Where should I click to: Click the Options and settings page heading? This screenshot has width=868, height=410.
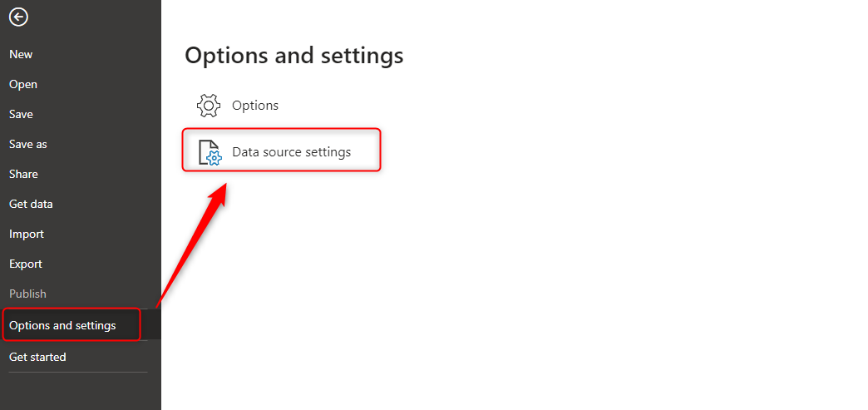tap(293, 56)
